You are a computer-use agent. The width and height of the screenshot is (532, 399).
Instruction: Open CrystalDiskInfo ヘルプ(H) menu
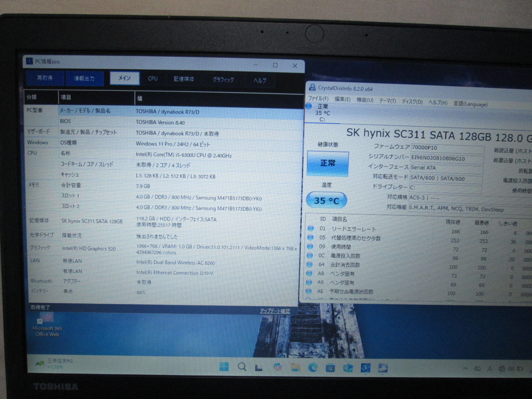click(x=438, y=103)
